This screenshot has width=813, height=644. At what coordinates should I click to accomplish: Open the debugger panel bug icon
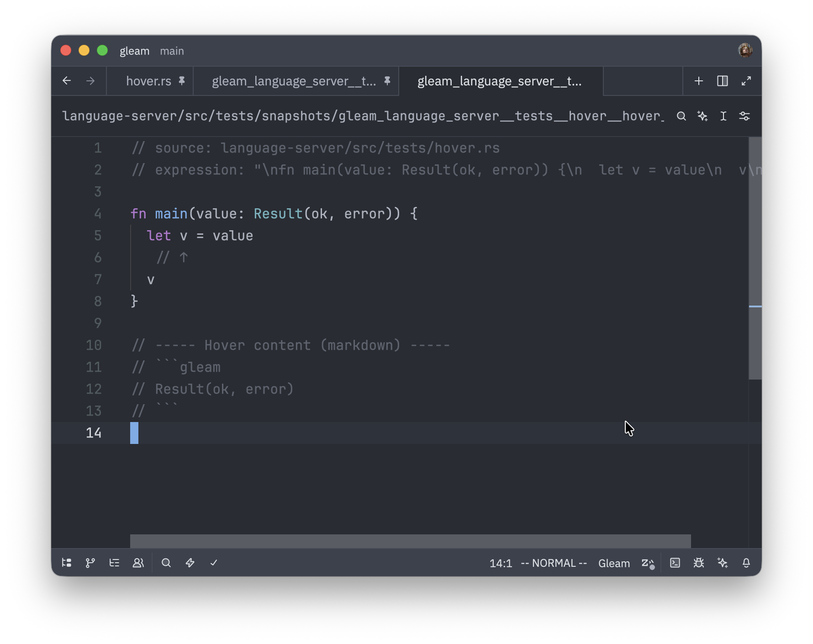coord(699,563)
